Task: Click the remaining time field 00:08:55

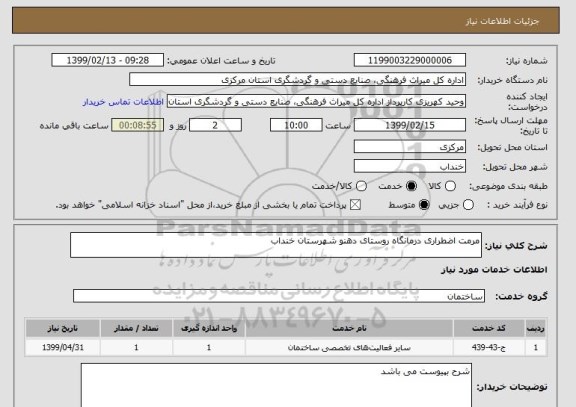Action: click(138, 125)
